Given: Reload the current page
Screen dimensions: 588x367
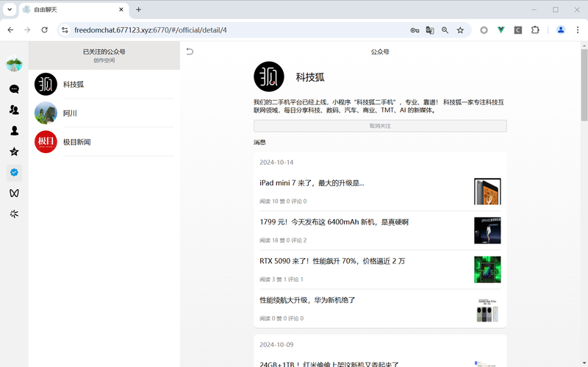Looking at the screenshot, I should 45,30.
